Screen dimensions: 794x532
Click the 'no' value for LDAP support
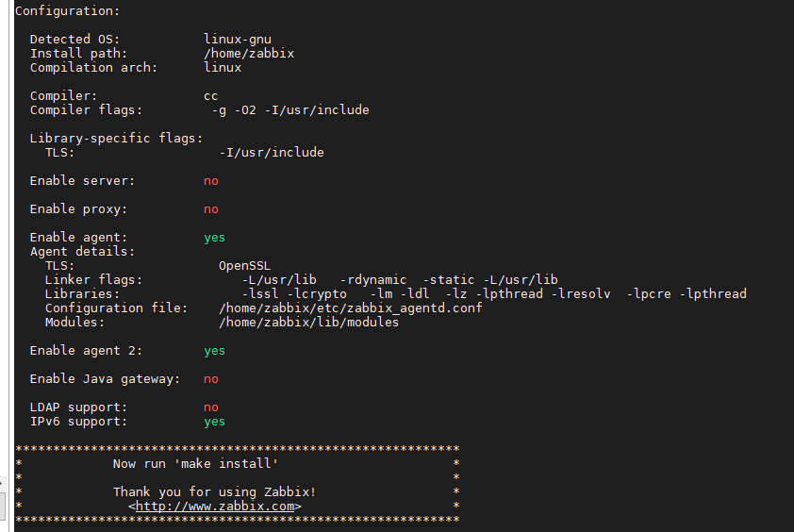(211, 407)
